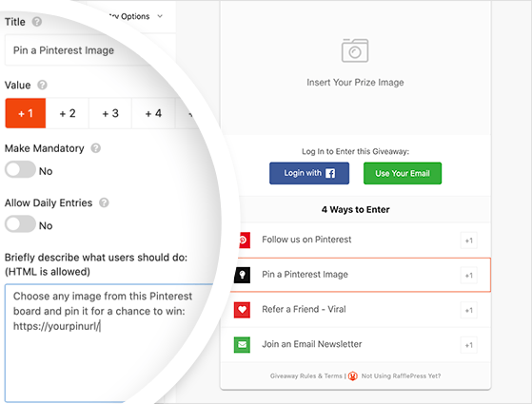Image resolution: width=532 pixels, height=404 pixels.
Task: Click the +1 badge on Email Newsletter row
Action: coord(468,345)
